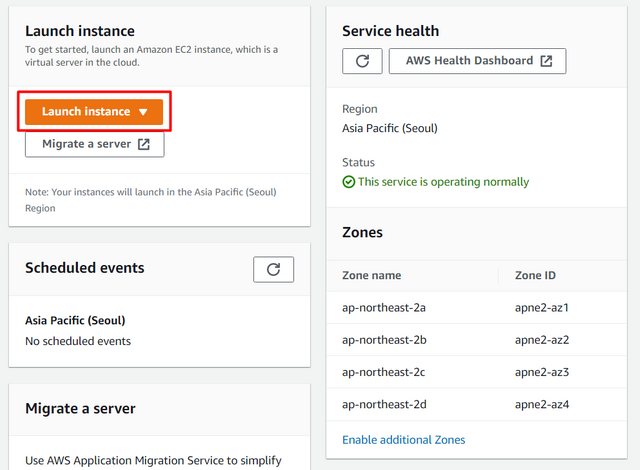Viewport: 640px width, 470px height.
Task: Refresh the Scheduled events panel
Action: (273, 269)
